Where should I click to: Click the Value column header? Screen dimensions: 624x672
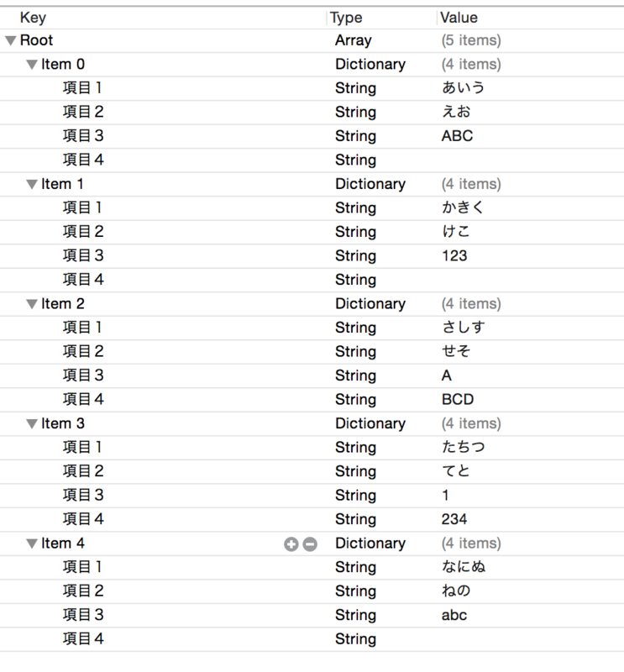(459, 18)
